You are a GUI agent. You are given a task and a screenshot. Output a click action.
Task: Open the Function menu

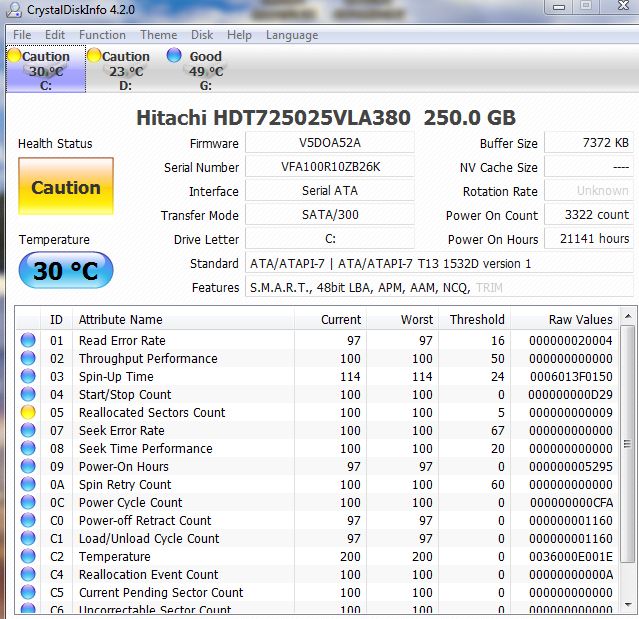(102, 35)
